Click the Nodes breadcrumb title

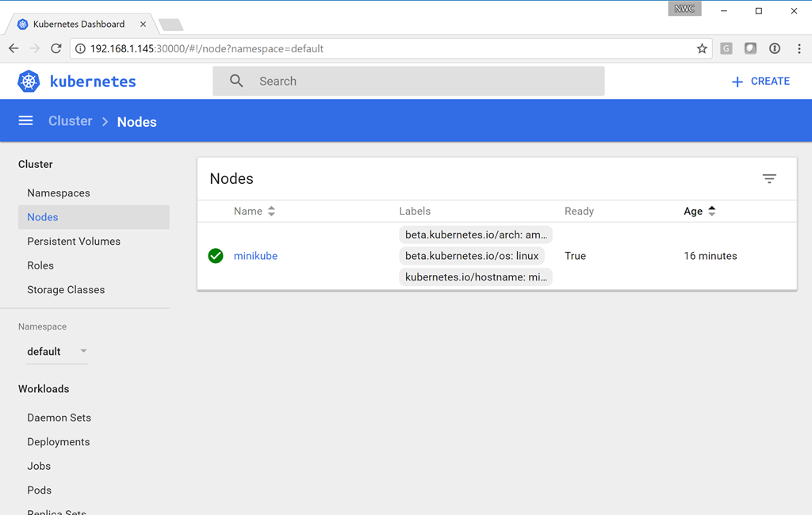(136, 122)
